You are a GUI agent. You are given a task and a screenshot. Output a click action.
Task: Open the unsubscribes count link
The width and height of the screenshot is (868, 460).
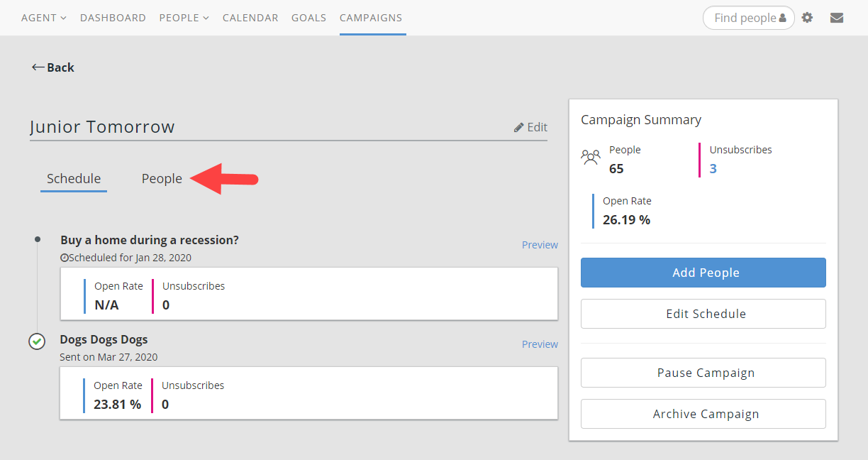pos(713,168)
